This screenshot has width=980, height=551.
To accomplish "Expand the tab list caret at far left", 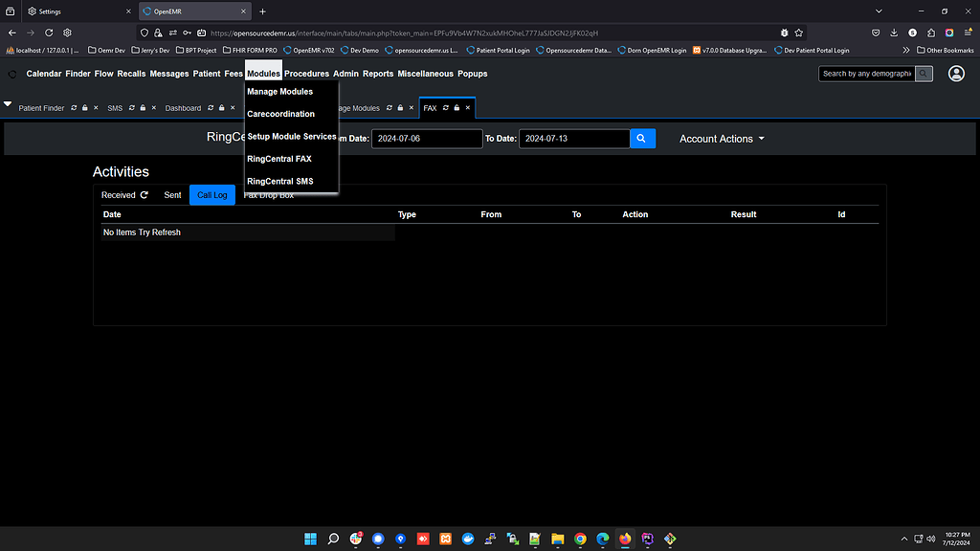I will tap(8, 103).
